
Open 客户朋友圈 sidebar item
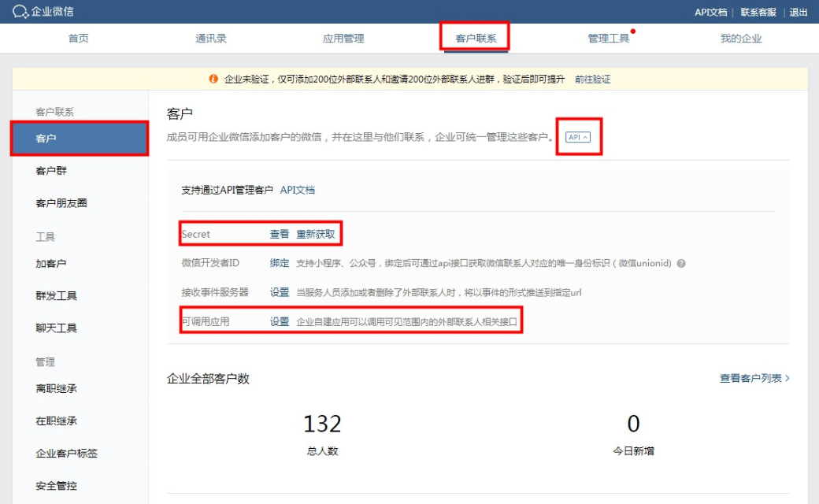tap(61, 203)
